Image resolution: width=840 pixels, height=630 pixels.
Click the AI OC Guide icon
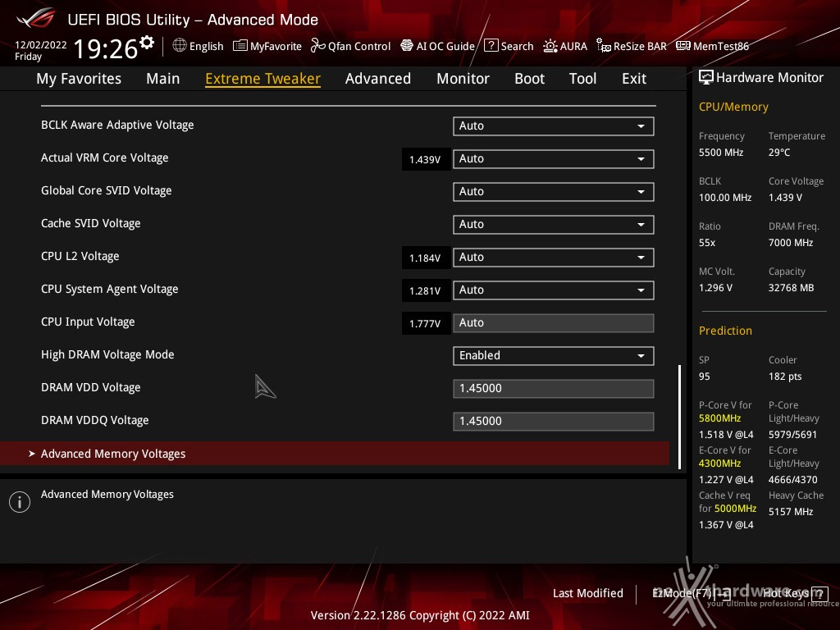[407, 46]
